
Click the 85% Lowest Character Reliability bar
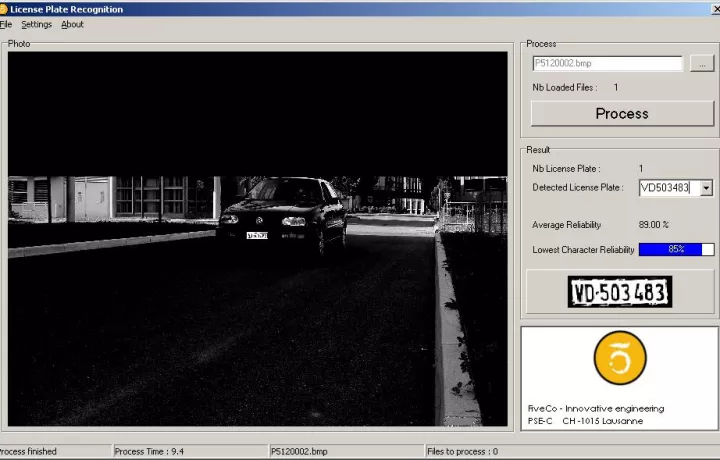(676, 249)
